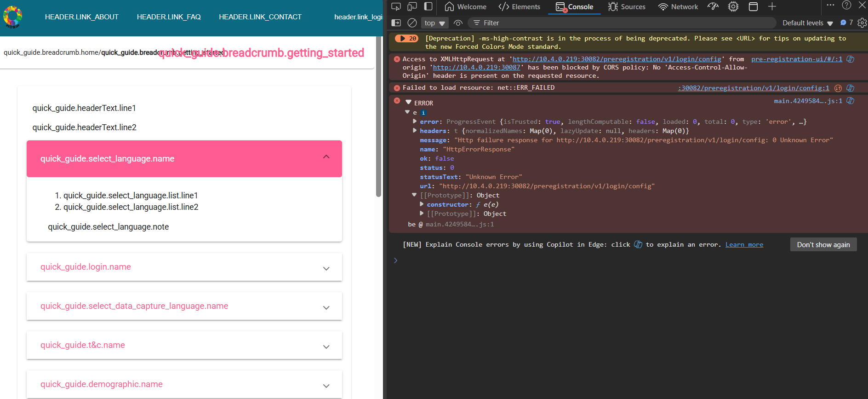Clear the console
The height and width of the screenshot is (399, 868).
[x=412, y=23]
